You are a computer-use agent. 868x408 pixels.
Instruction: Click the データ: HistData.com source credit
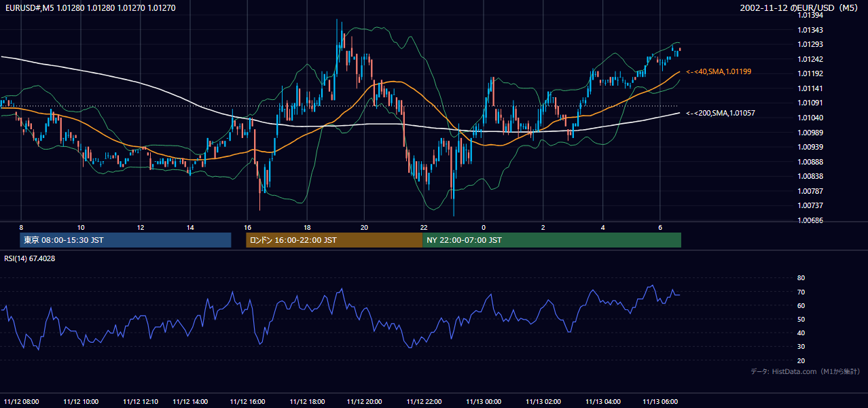[x=806, y=371]
